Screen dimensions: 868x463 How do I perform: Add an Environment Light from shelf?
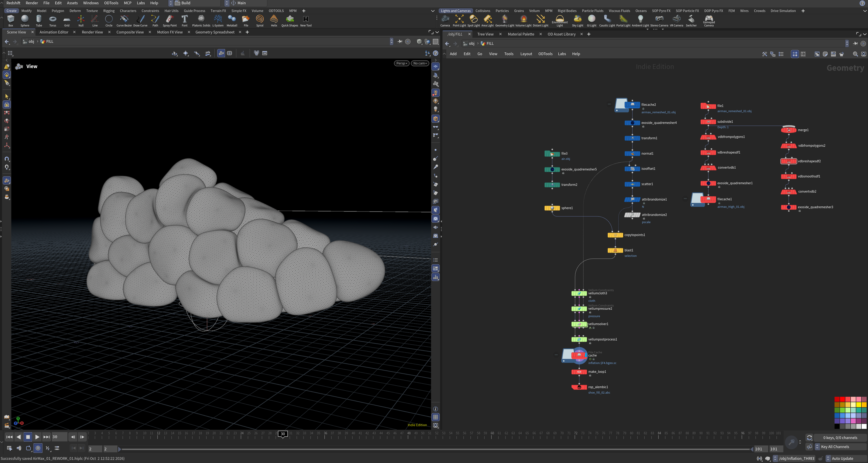(560, 21)
